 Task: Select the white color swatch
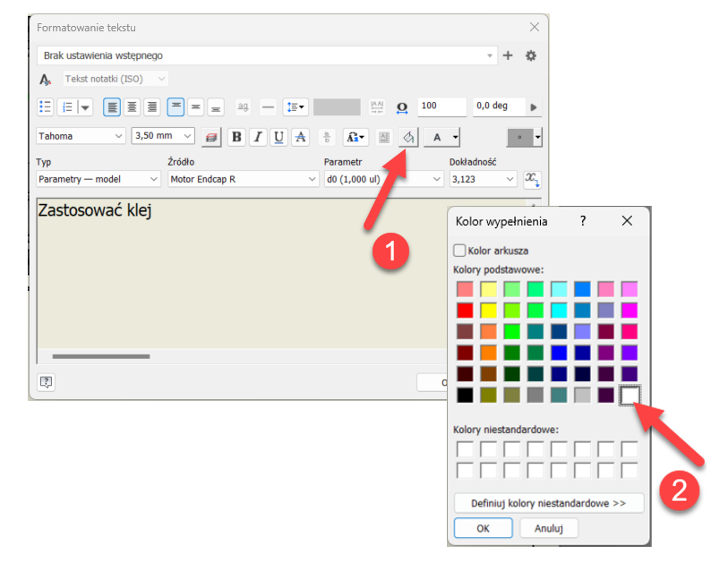click(x=630, y=394)
